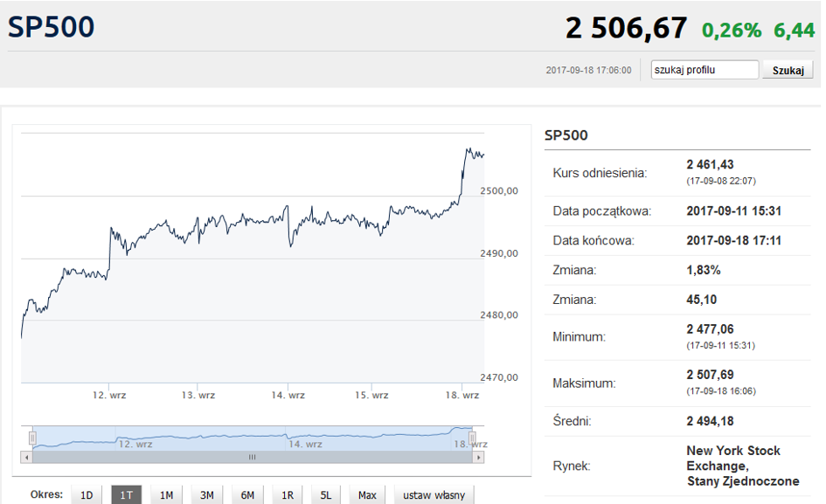Open the 'ustaw własny' custom range
Image resolution: width=826 pixels, height=504 pixels.
coord(434,495)
